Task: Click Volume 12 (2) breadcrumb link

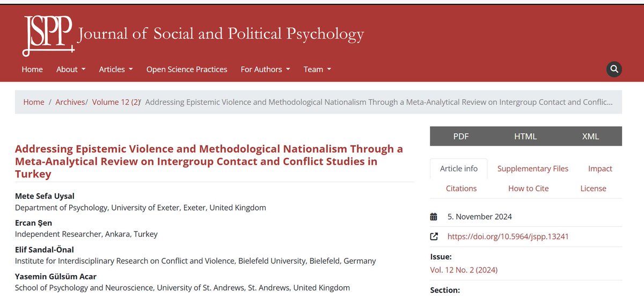Action: coord(116,102)
